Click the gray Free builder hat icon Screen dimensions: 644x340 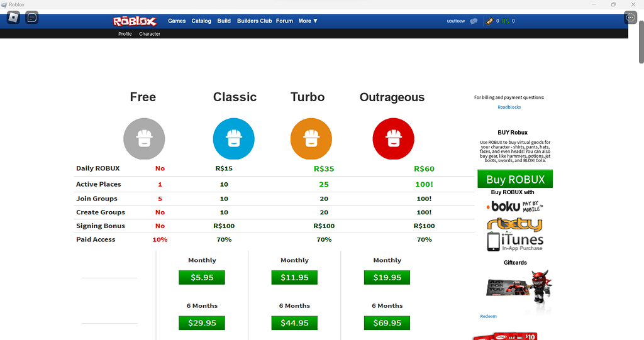pyautogui.click(x=144, y=139)
